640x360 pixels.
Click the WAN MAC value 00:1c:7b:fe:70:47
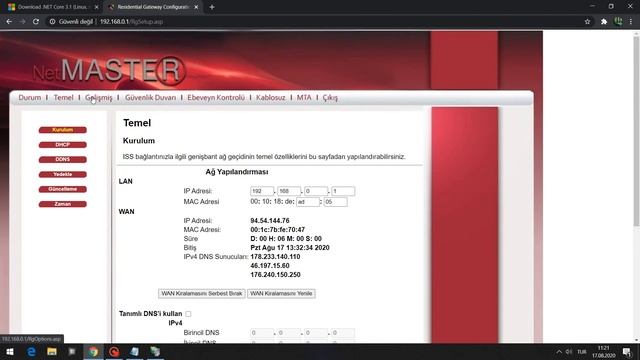(x=278, y=229)
